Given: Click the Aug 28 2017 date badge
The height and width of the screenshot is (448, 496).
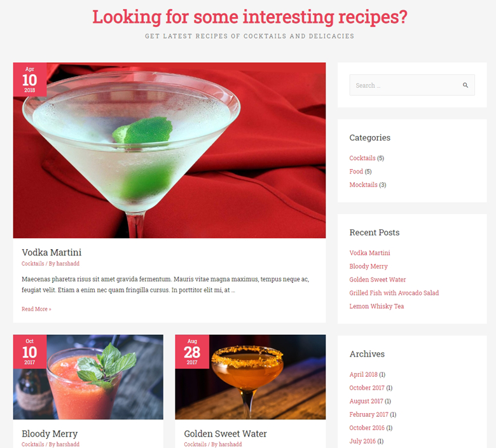Looking at the screenshot, I should (x=192, y=351).
